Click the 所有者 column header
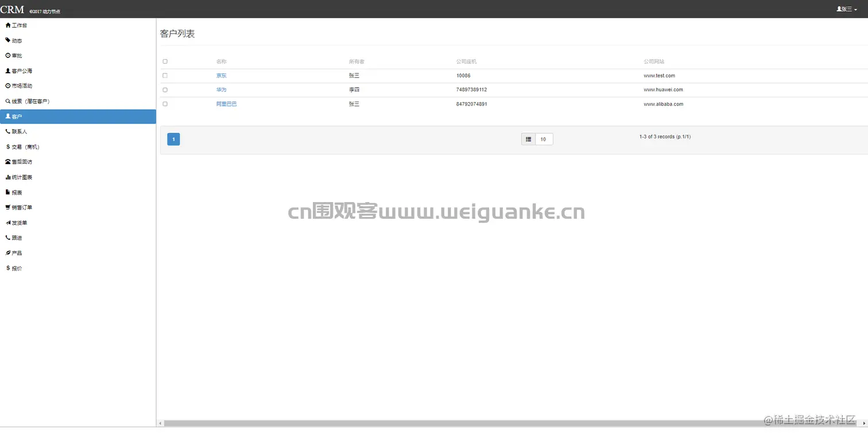868x438 pixels. click(x=356, y=61)
